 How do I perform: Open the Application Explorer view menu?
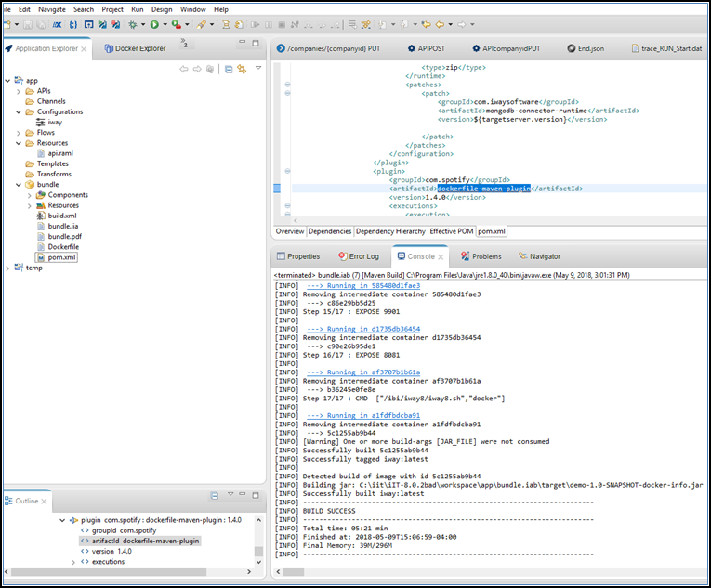tap(258, 68)
